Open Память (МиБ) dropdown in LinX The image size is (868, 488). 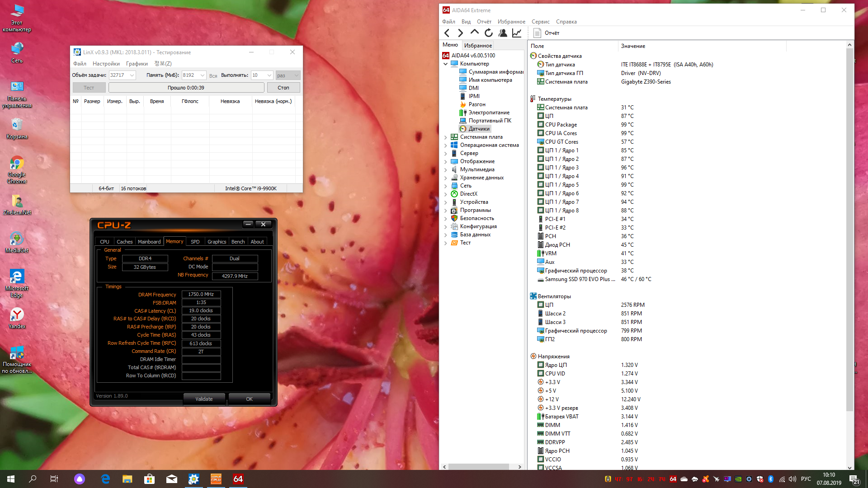click(203, 75)
